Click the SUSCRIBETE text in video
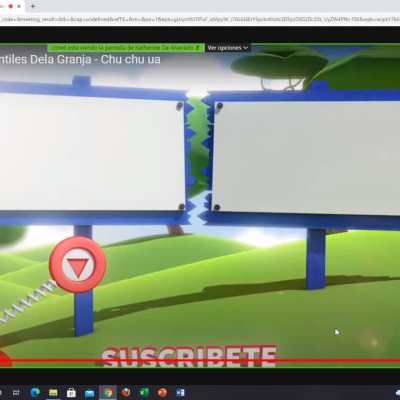The width and height of the screenshot is (400, 400). coord(189,356)
